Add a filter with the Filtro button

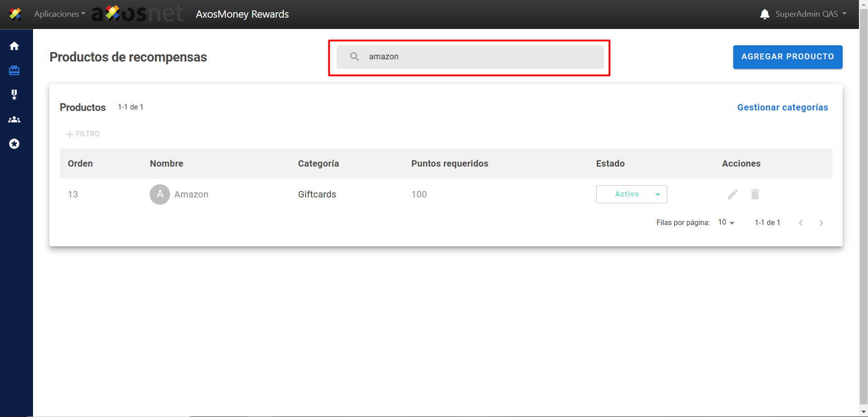pos(83,134)
